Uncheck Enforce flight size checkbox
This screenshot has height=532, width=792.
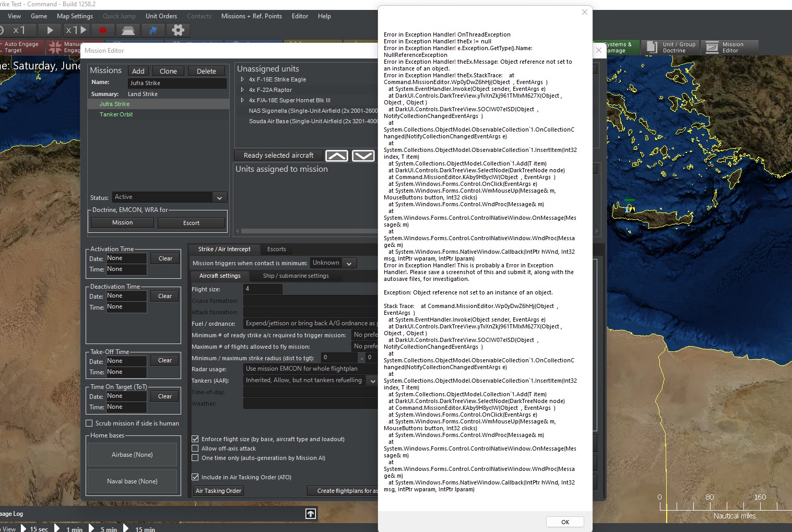tap(195, 439)
